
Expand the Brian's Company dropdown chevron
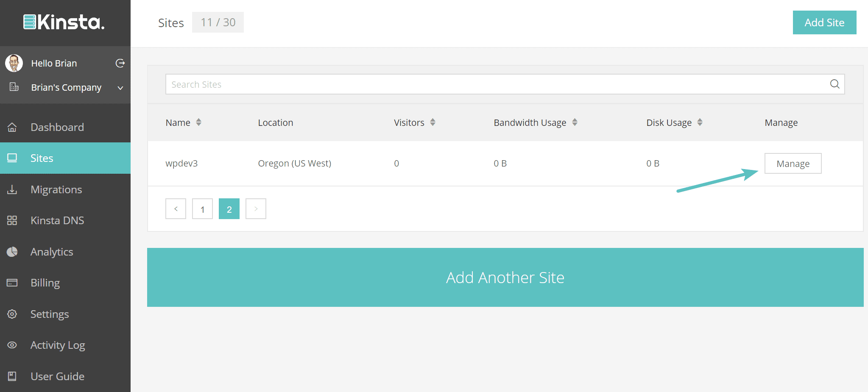click(120, 88)
